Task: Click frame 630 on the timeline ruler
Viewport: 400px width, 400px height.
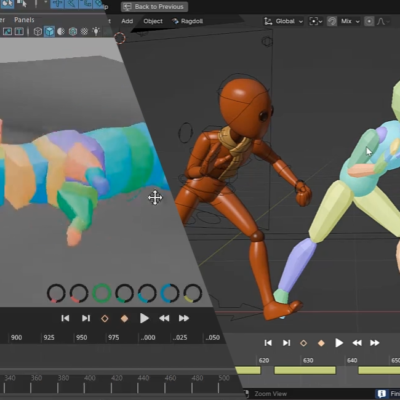Action: pos(308,360)
